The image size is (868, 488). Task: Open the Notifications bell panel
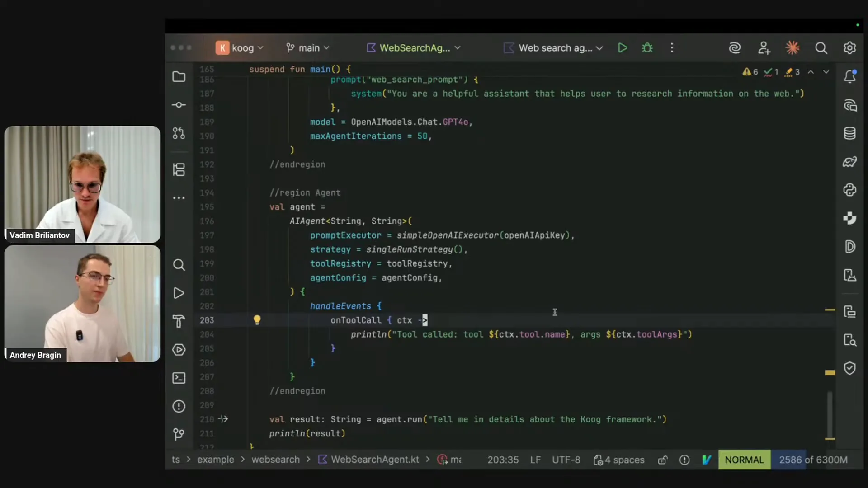click(850, 77)
